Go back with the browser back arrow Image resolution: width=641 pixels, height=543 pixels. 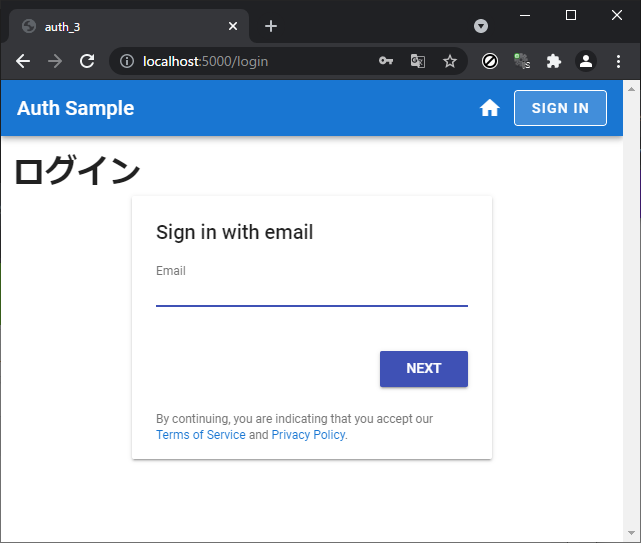click(23, 61)
